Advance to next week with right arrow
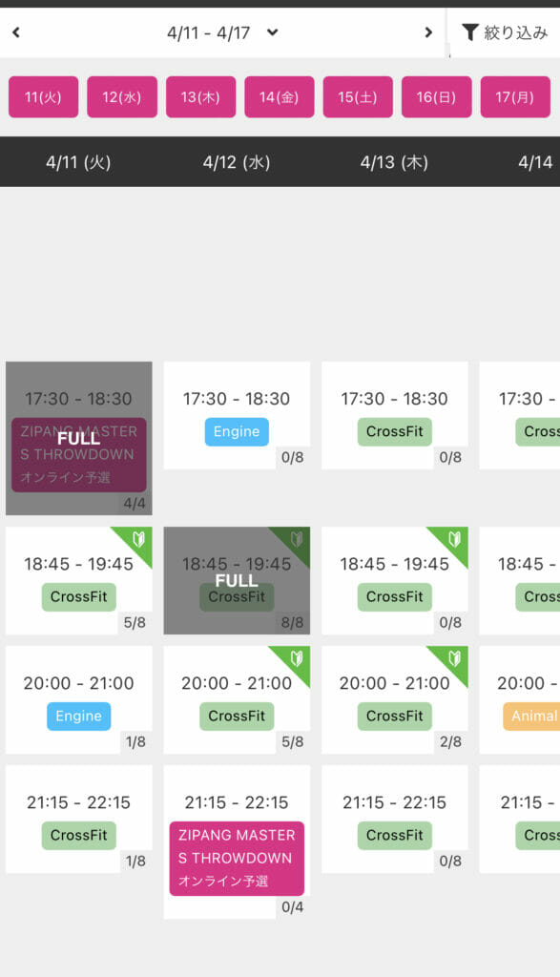560x977 pixels. point(428,32)
